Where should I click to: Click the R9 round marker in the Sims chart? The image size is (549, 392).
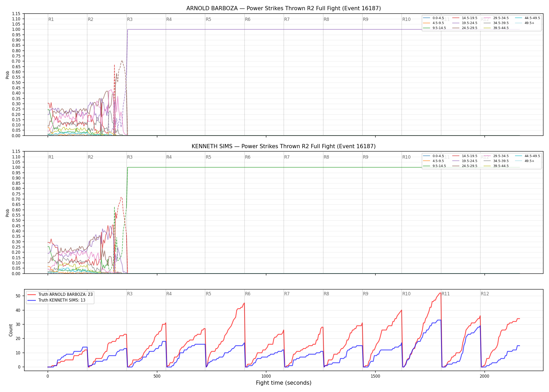(365, 157)
